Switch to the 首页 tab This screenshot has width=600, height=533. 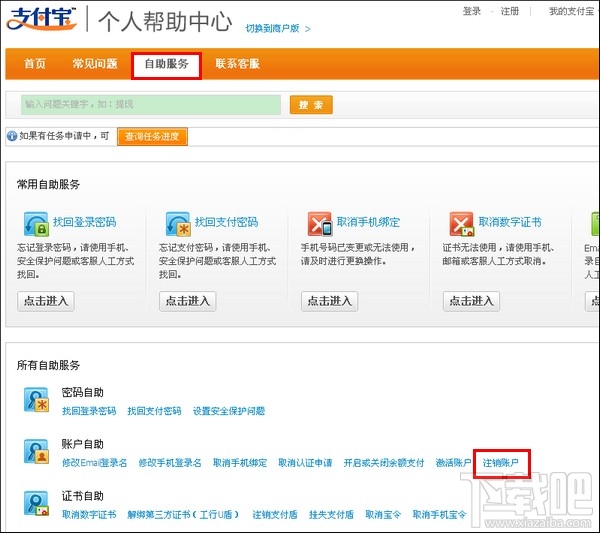click(35, 64)
